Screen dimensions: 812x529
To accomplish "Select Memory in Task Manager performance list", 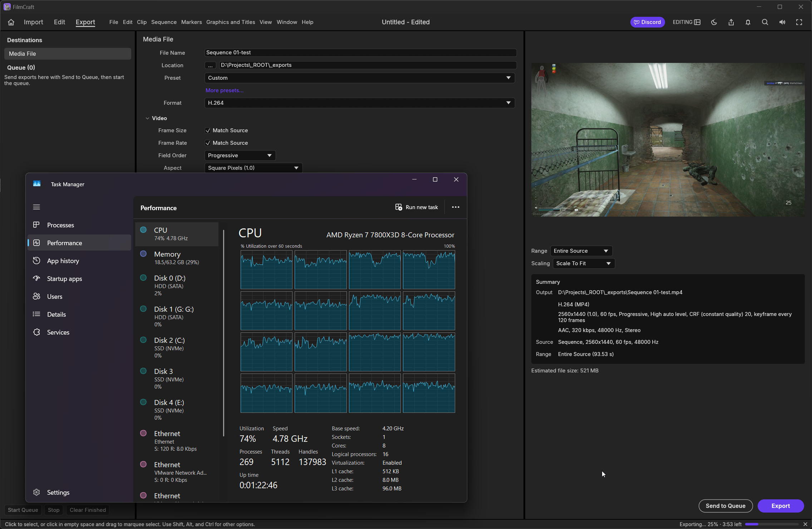I will click(x=177, y=258).
